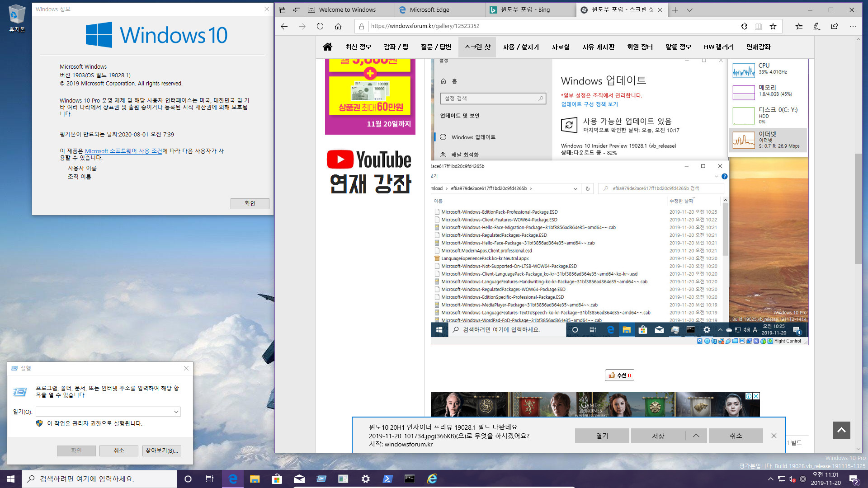Click forum home icon in navigation
Image resolution: width=868 pixels, height=488 pixels.
click(328, 47)
